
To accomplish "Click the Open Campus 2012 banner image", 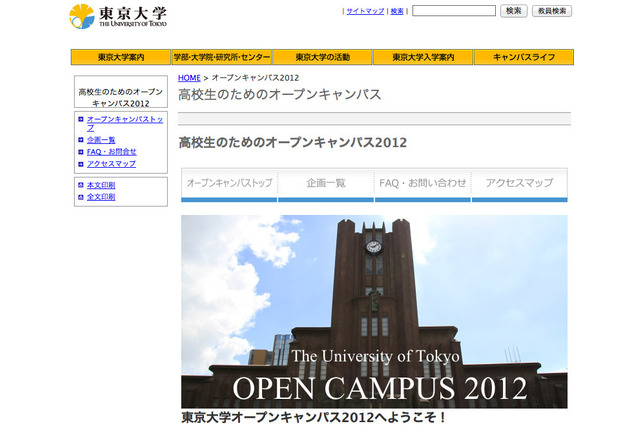I will click(374, 312).
